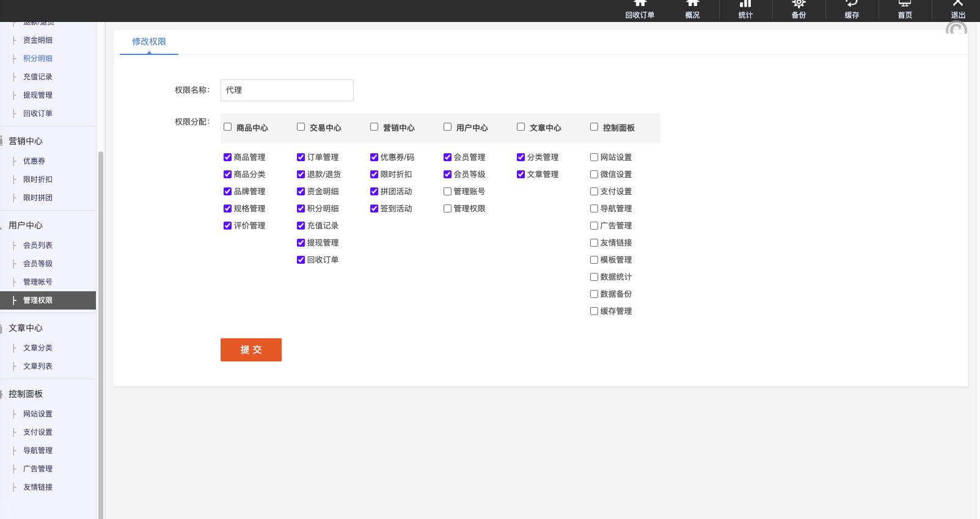
Task: Enable the 管理账号 permission checkbox
Action: click(447, 192)
